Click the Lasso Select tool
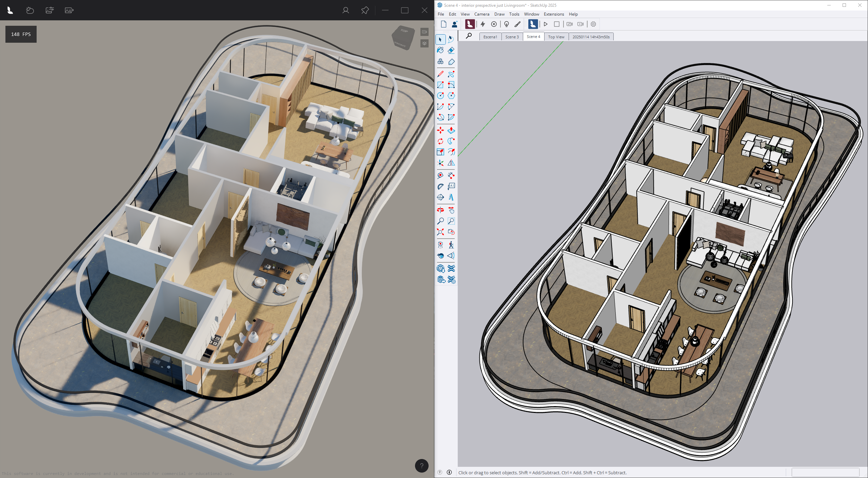The image size is (868, 478). 451,39
